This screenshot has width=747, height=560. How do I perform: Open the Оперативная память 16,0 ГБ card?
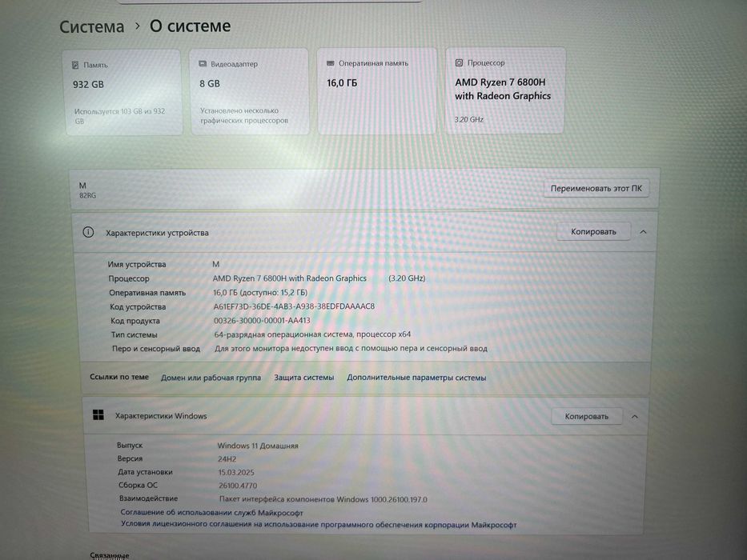[x=377, y=90]
